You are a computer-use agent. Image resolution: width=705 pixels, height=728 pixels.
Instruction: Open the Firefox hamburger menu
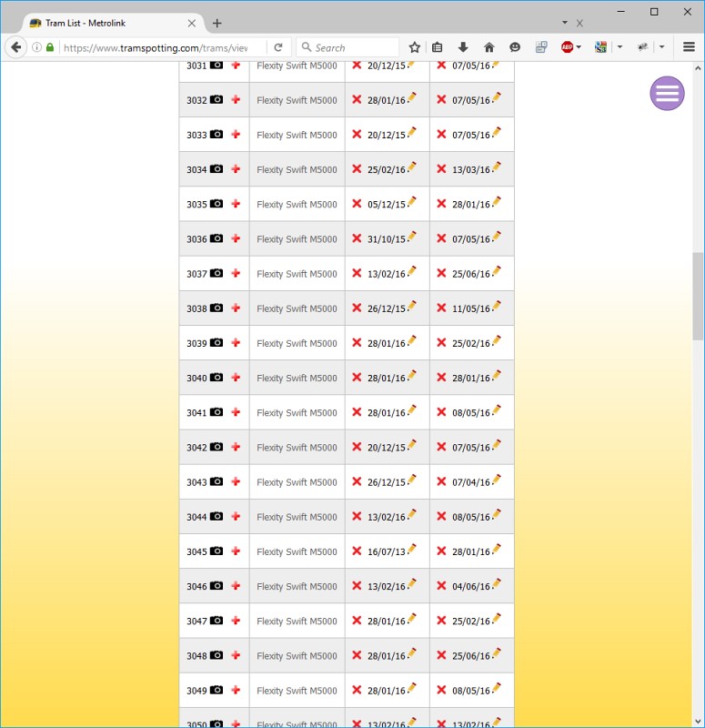click(689, 47)
